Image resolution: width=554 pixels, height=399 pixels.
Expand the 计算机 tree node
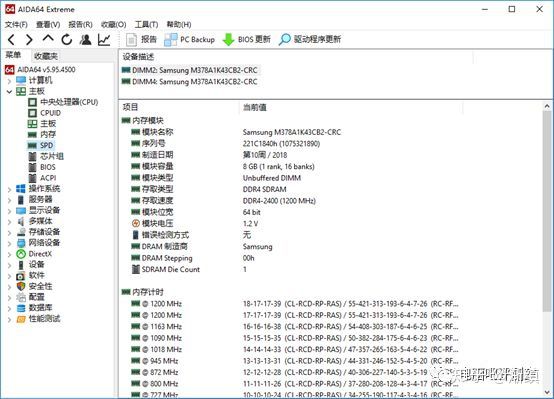[10, 81]
